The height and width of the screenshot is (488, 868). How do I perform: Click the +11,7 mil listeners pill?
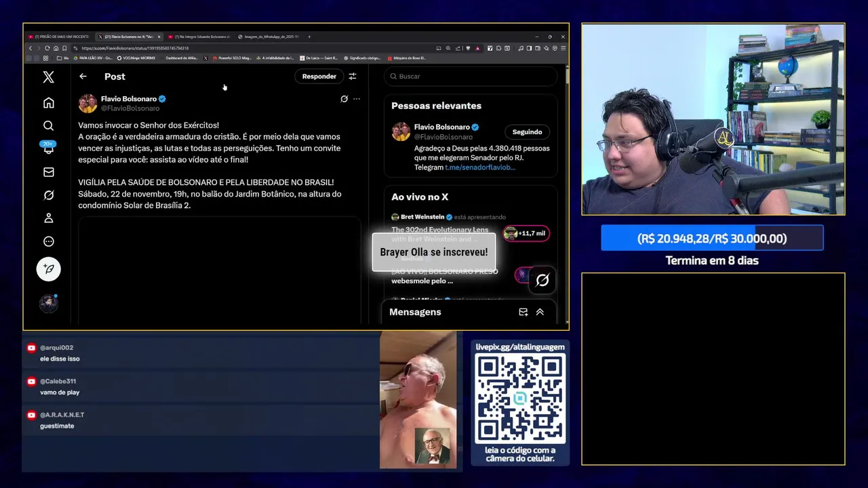(x=526, y=233)
